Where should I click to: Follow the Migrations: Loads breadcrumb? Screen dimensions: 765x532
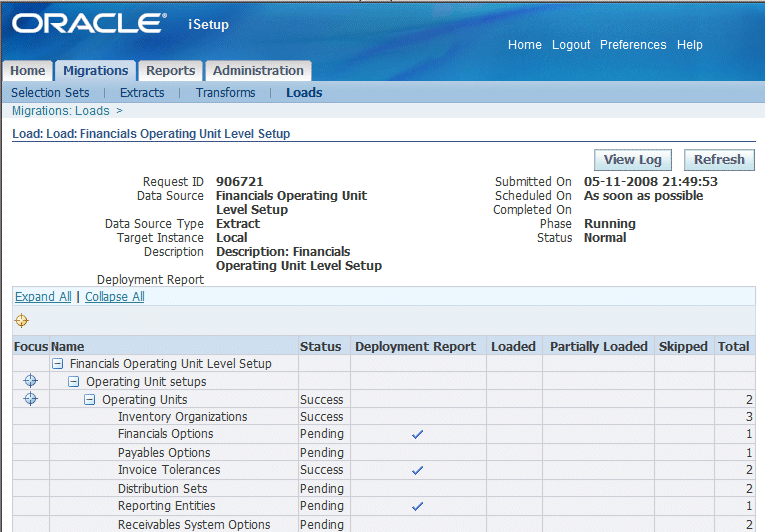(60, 111)
